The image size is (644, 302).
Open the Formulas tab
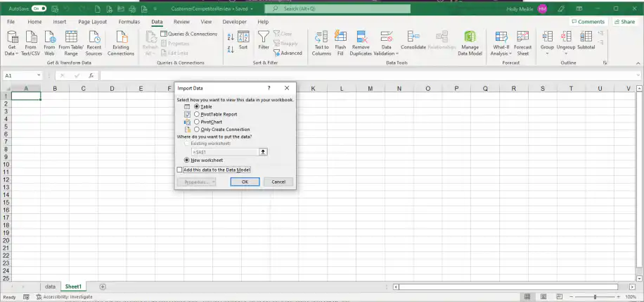[129, 22]
